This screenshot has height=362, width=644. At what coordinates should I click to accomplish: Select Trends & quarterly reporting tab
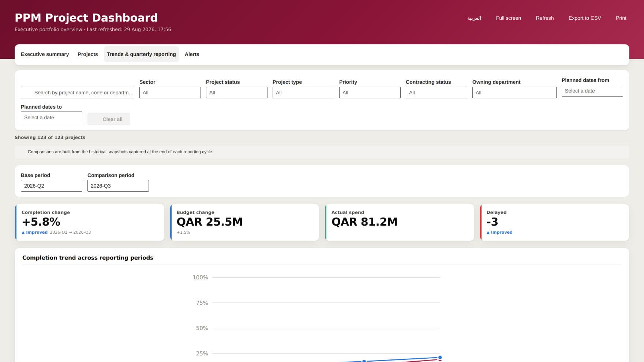tap(141, 54)
